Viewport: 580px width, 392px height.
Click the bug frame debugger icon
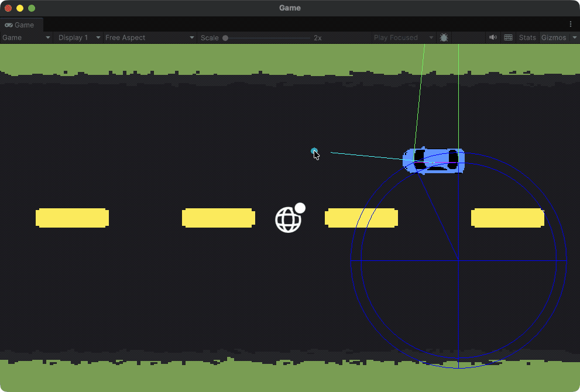[444, 37]
